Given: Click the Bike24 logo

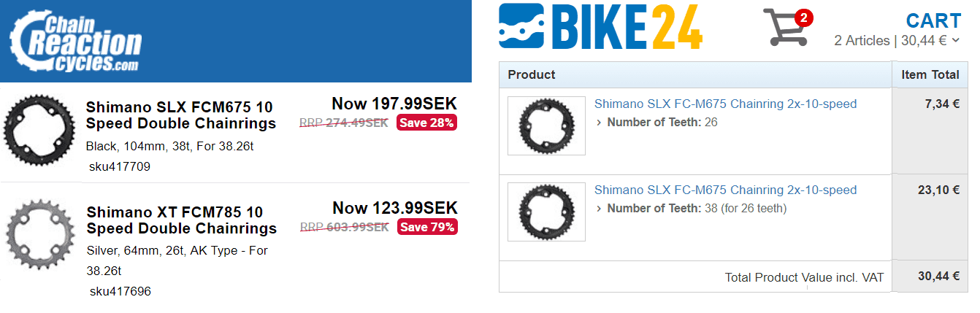Looking at the screenshot, I should pos(600,26).
